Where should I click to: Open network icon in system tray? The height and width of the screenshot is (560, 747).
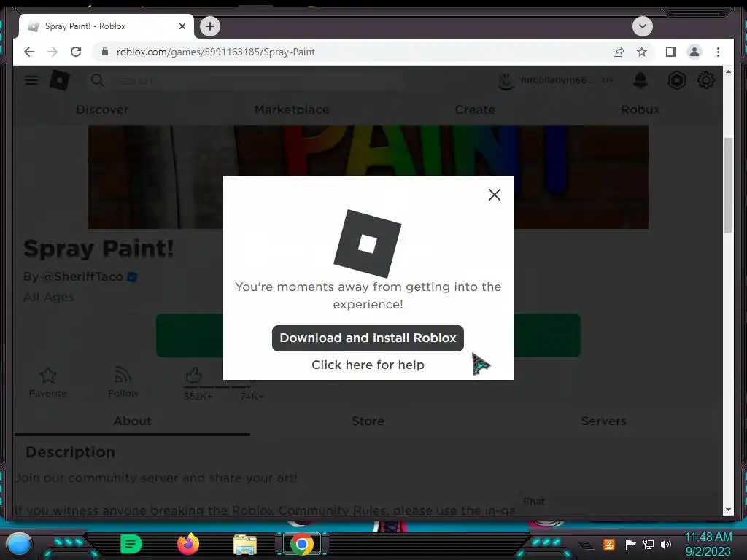(x=648, y=544)
